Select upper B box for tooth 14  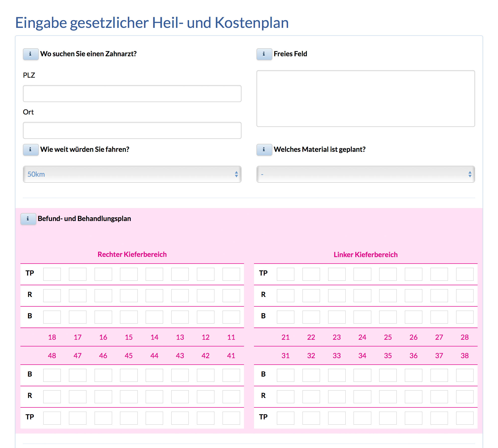(x=154, y=317)
